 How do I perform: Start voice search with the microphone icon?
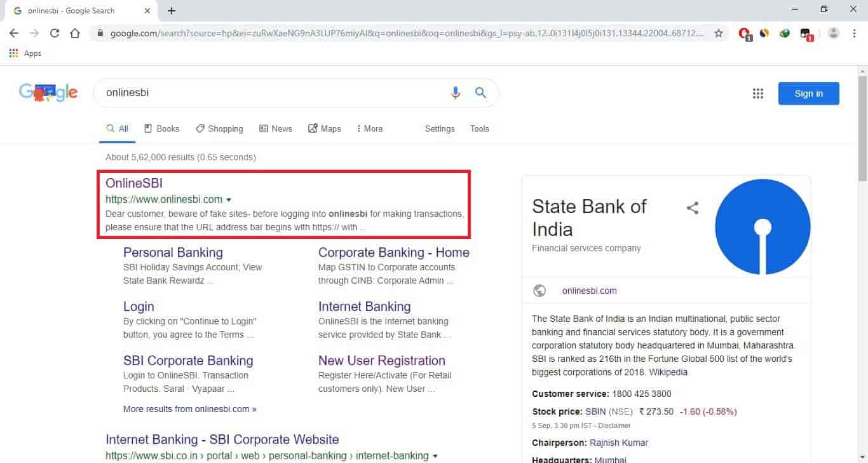point(456,93)
